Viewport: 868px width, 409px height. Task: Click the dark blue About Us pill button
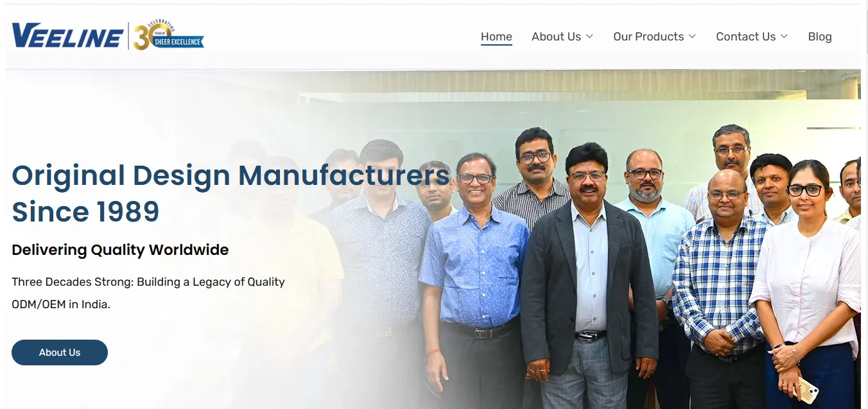click(x=60, y=352)
